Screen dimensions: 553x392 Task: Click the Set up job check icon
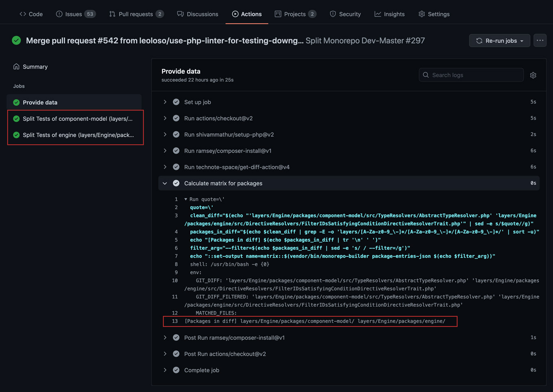click(x=176, y=102)
